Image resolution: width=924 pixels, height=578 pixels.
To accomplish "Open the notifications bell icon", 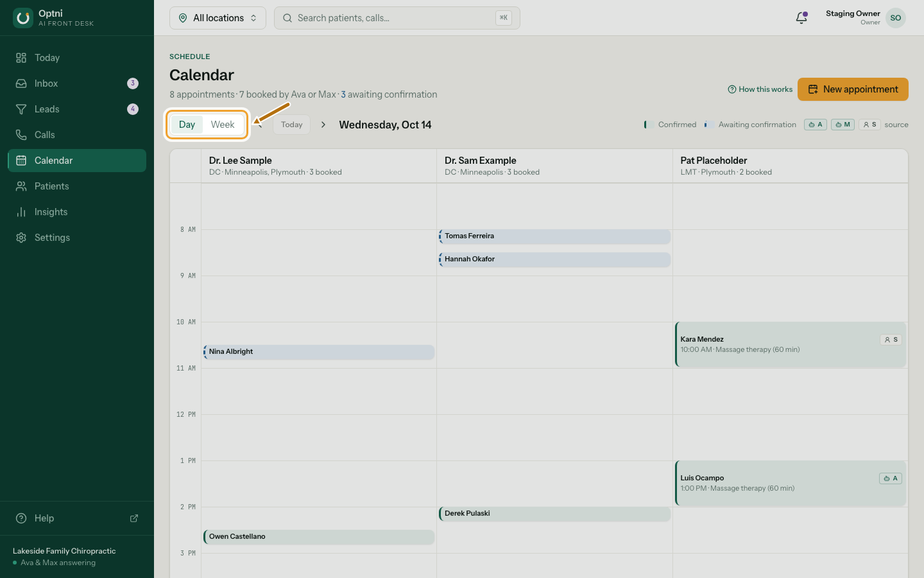I will pos(801,18).
